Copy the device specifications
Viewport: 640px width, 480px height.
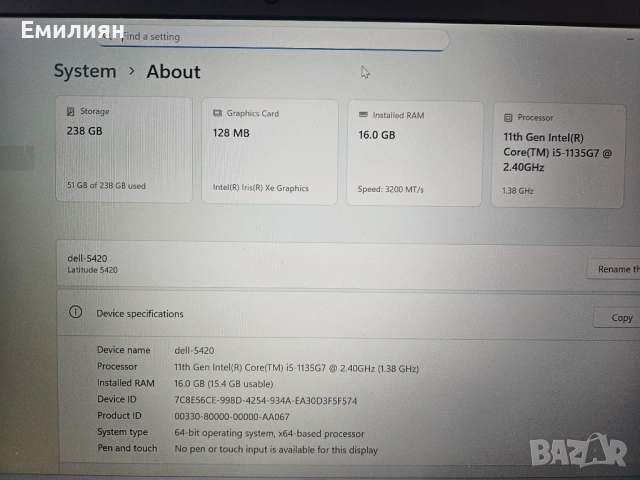(x=617, y=318)
